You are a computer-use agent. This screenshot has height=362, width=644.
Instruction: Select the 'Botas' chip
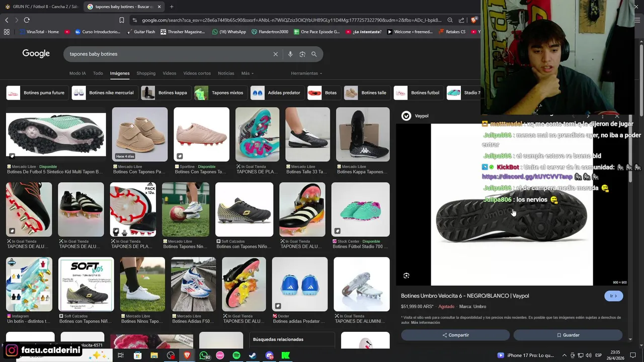click(323, 93)
